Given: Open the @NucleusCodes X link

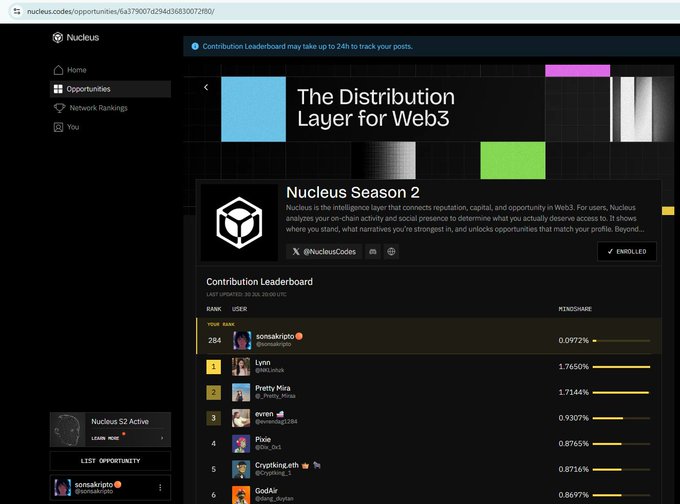Looking at the screenshot, I should tap(324, 252).
